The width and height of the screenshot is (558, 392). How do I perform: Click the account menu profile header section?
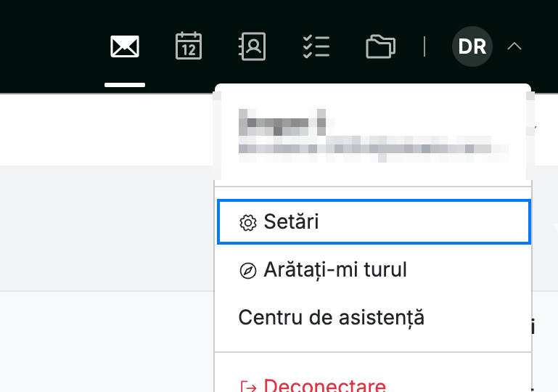tap(373, 135)
